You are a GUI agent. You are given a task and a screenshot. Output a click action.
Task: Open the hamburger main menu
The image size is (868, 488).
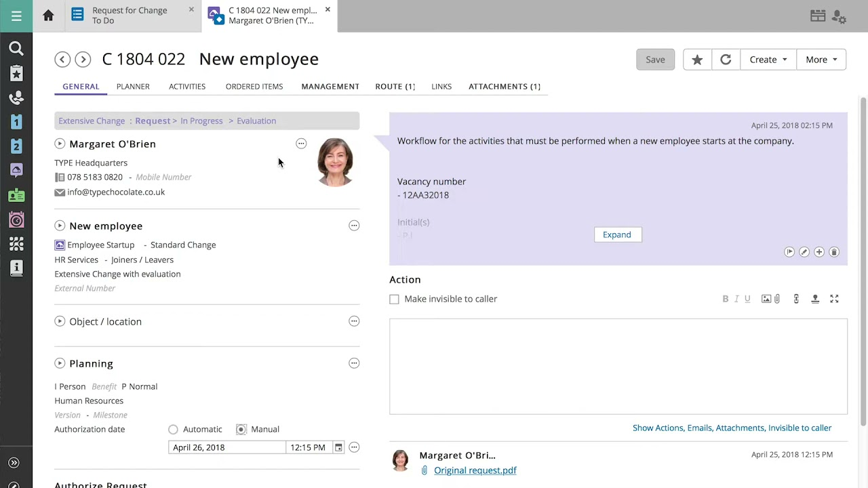click(x=16, y=16)
